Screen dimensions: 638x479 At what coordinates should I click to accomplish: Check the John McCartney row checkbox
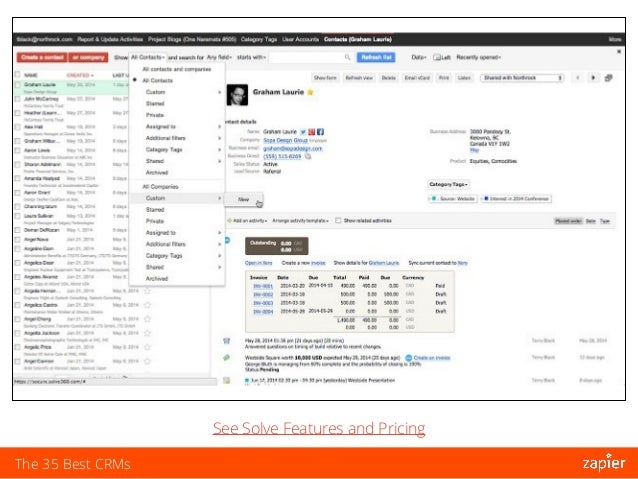click(17, 99)
